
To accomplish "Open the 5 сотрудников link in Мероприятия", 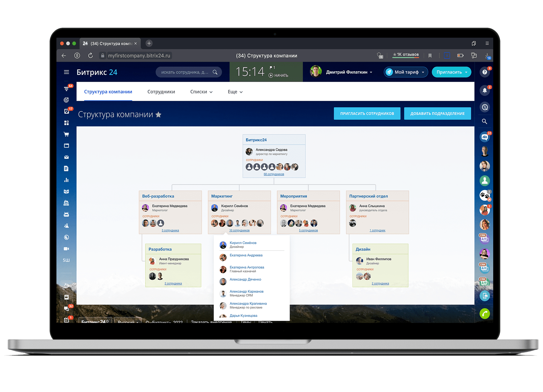I will (308, 230).
